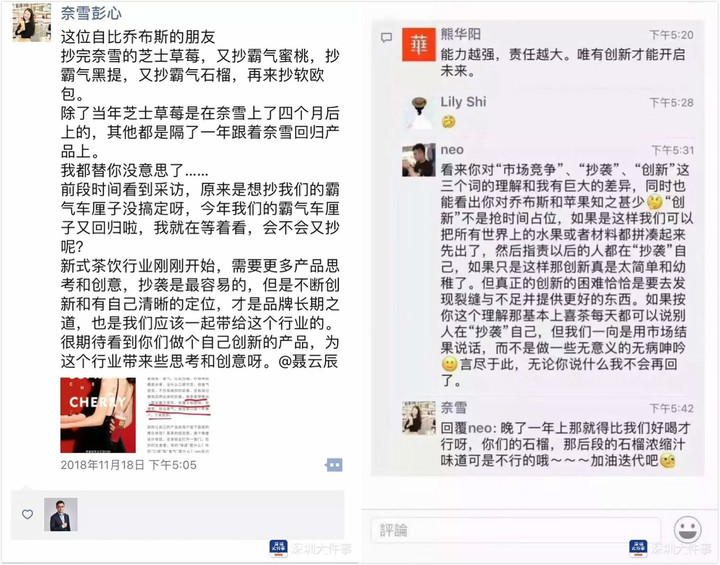The height and width of the screenshot is (565, 720).
Task: Open the comment menu button below the post
Action: click(334, 465)
